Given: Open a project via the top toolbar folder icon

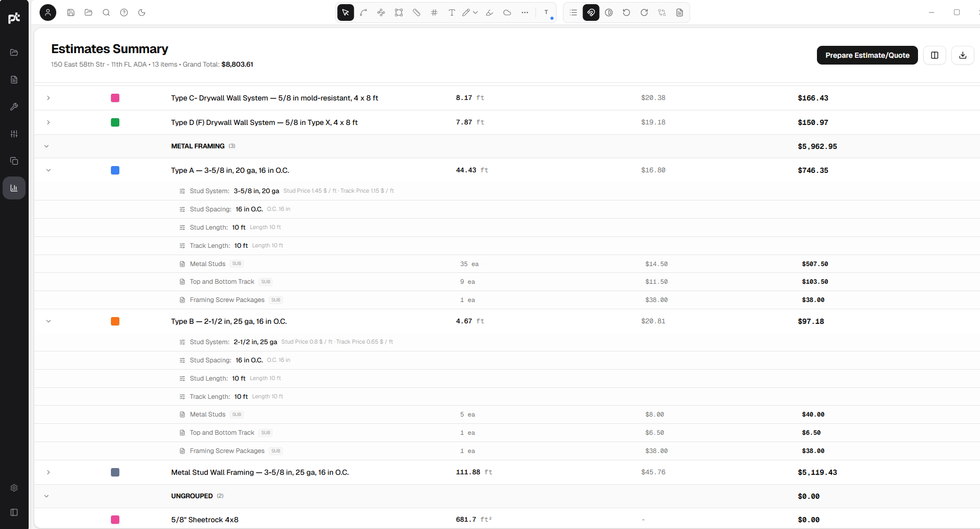Looking at the screenshot, I should click(89, 12).
